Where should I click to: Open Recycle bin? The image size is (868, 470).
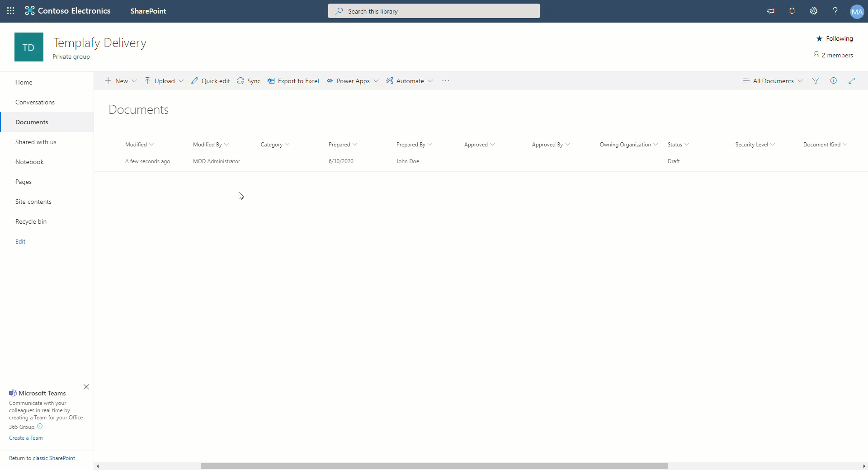(x=31, y=221)
